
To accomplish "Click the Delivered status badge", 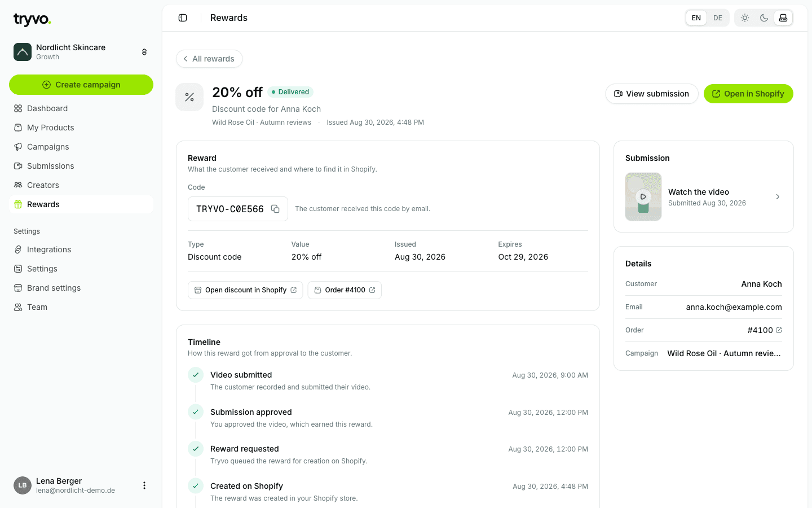I will point(290,92).
